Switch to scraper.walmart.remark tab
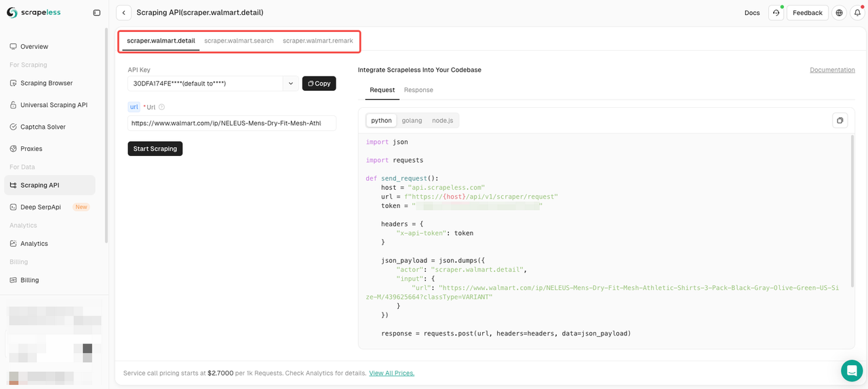The height and width of the screenshot is (389, 868). 318,41
